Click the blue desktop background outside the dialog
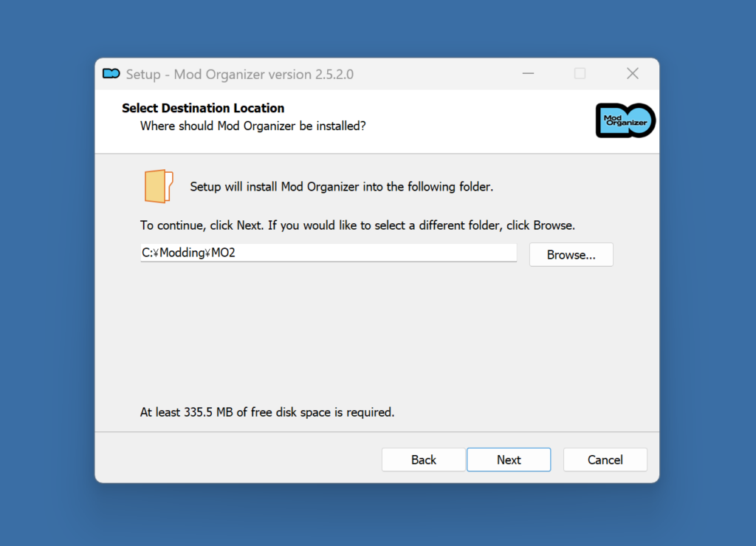The width and height of the screenshot is (756, 546). pos(44,296)
